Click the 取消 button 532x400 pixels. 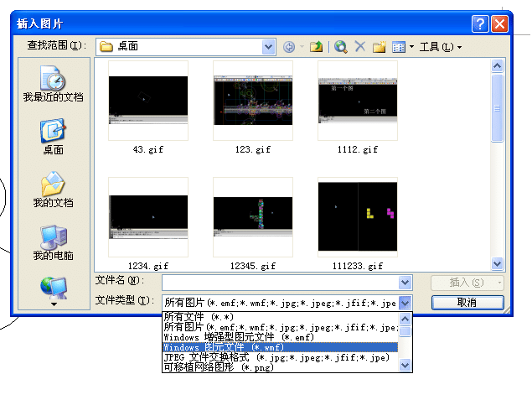[467, 303]
